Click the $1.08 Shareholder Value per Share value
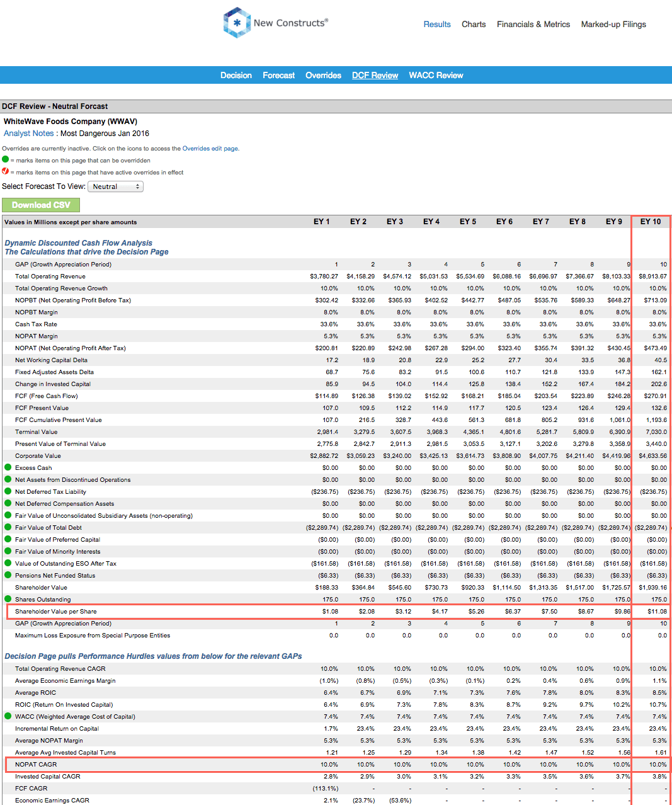This screenshot has height=805, width=672. (x=330, y=611)
